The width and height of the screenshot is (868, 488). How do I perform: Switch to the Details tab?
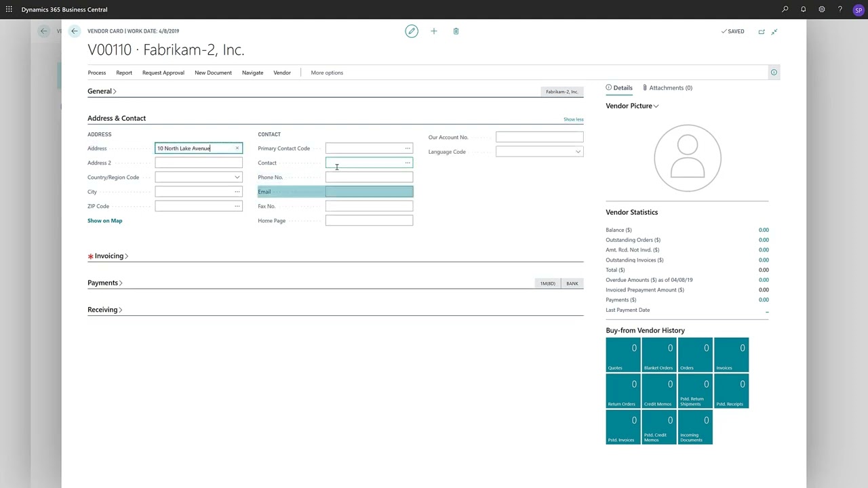point(619,87)
